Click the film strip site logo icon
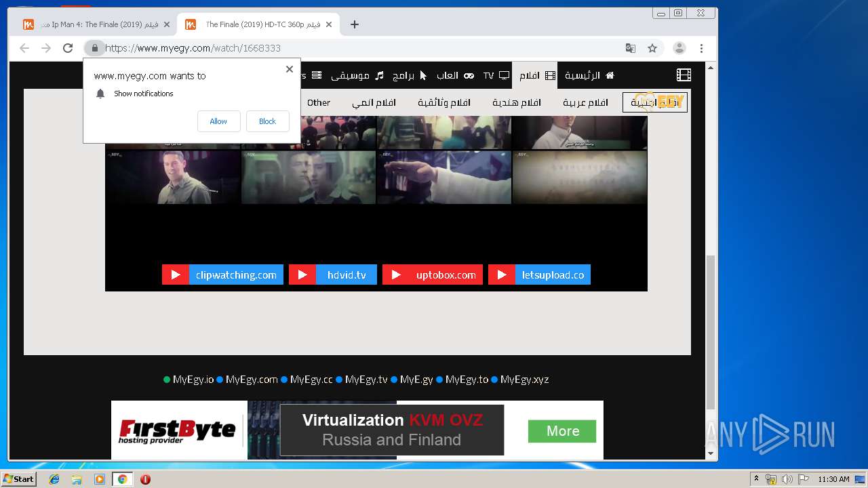 pos(684,75)
